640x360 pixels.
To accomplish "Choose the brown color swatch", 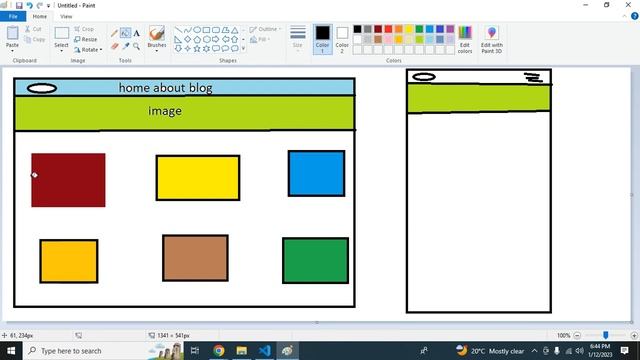I will 378,39.
